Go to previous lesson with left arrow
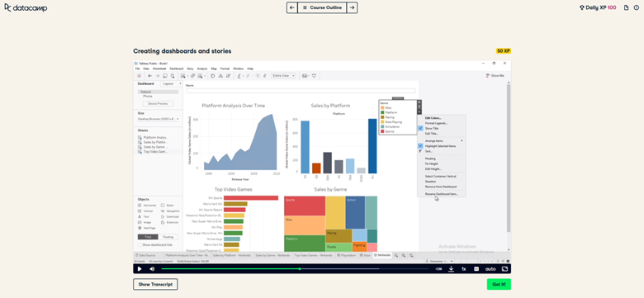Image resolution: width=644 pixels, height=298 pixels. (x=292, y=7)
